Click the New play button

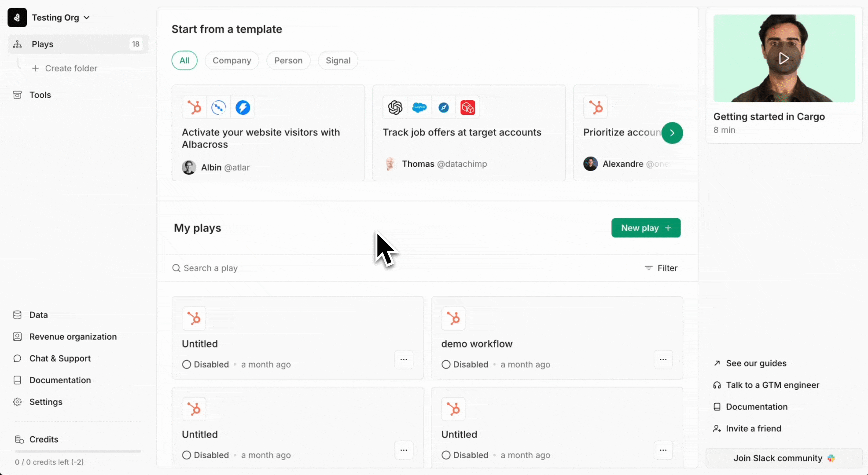coord(646,228)
